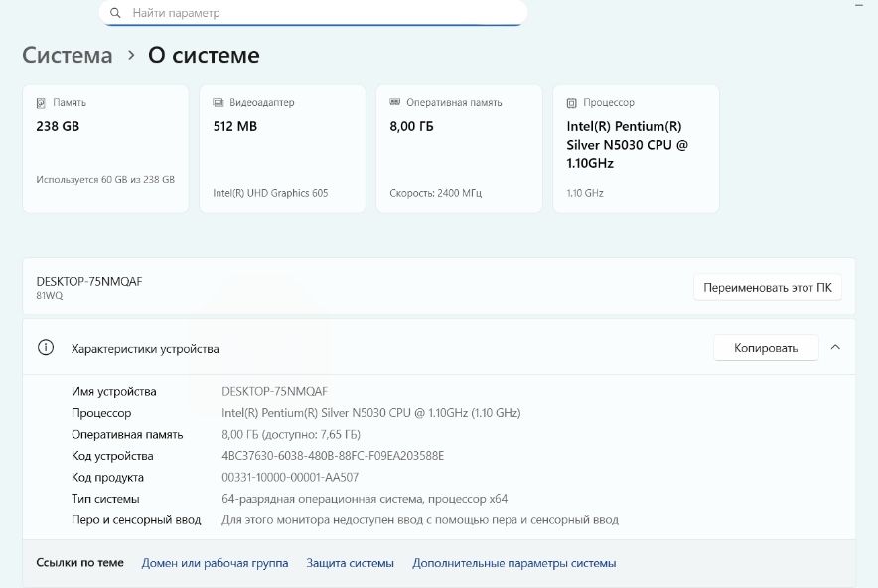Click the Перо и сенсорный ввод label
This screenshot has height=588, width=878.
136,520
